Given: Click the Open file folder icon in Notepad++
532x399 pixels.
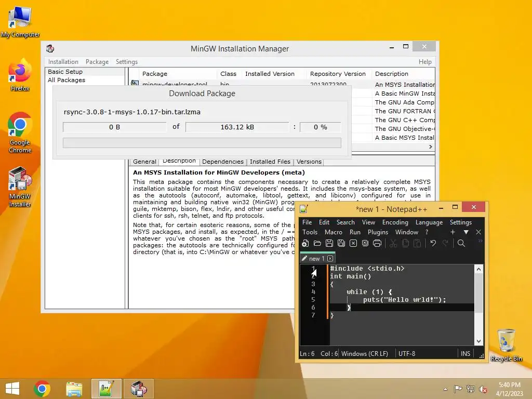Looking at the screenshot, I should 317,243.
